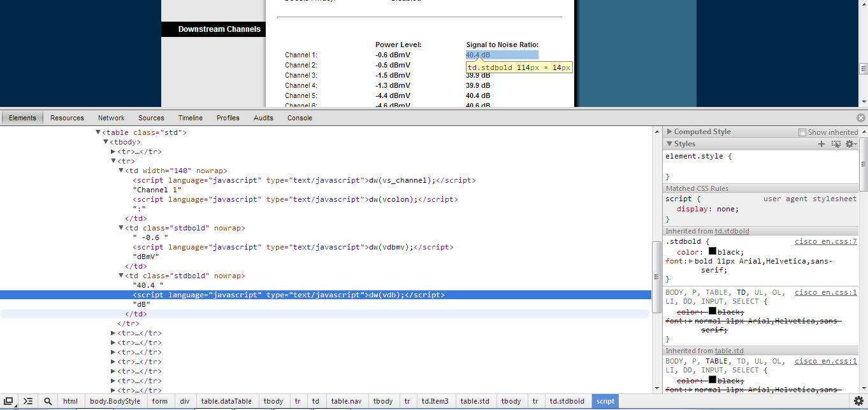Screen dimensions: 868x410
Task: Select the form breadcrumb
Action: (x=159, y=401)
